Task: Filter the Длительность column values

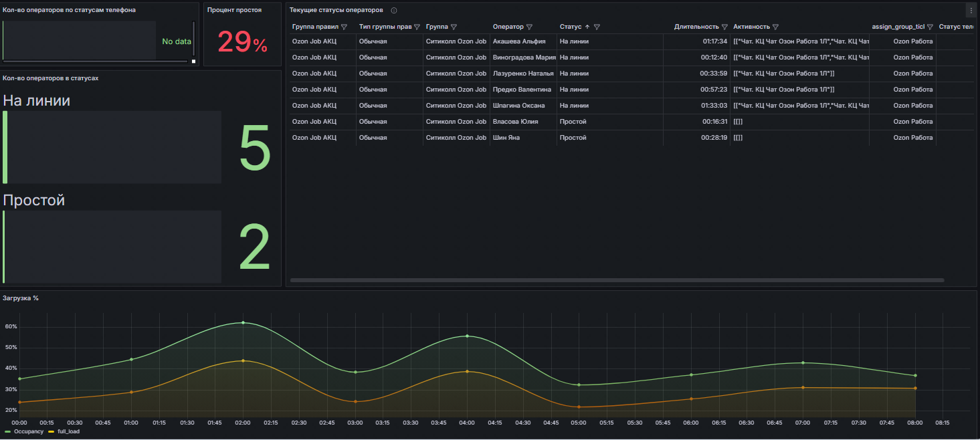Action: [x=724, y=27]
